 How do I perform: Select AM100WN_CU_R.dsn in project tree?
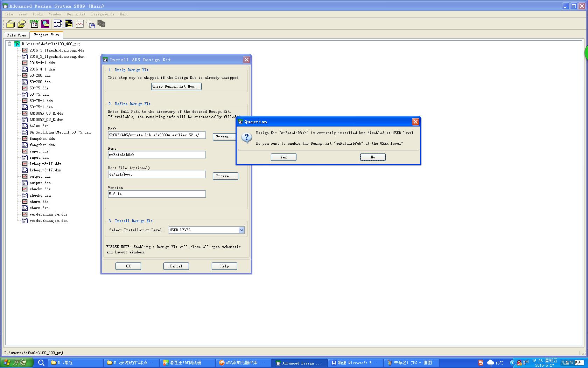(46, 120)
